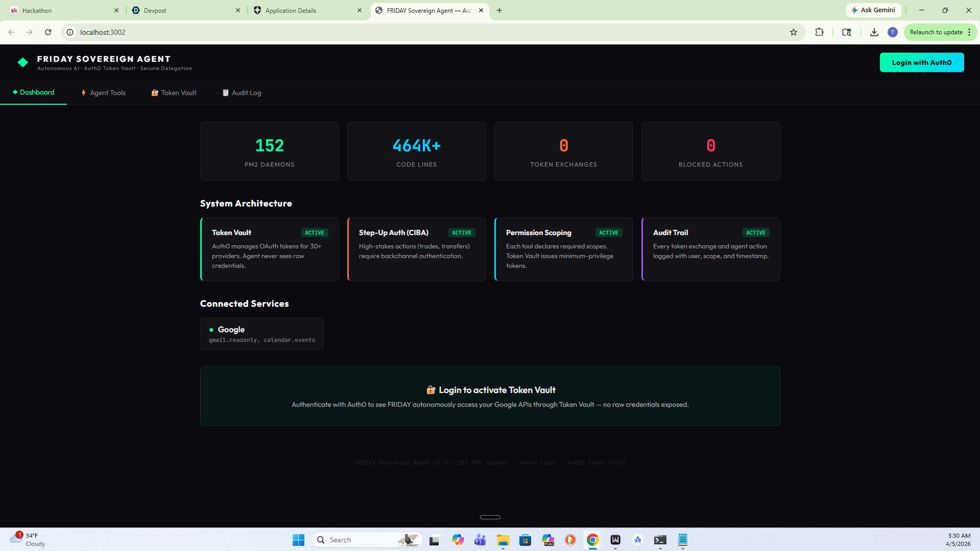Go forward in browser history
The width and height of the screenshot is (980, 551).
point(30,32)
